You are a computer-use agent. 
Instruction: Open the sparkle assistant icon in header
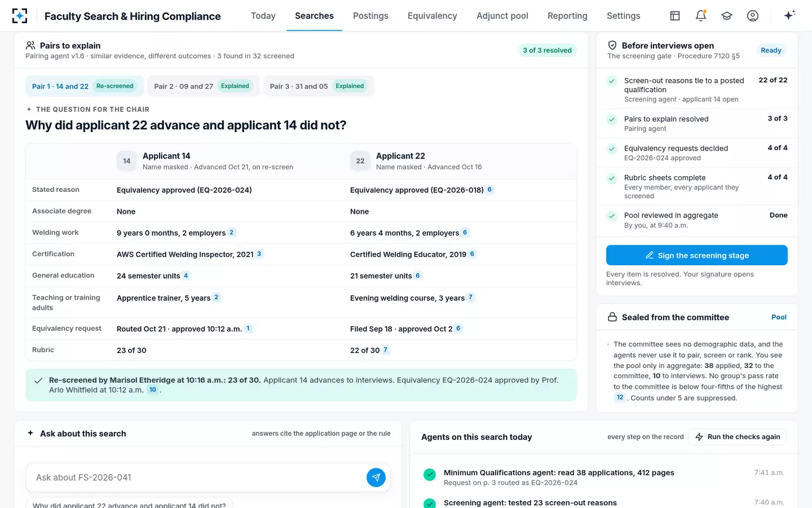click(x=789, y=15)
